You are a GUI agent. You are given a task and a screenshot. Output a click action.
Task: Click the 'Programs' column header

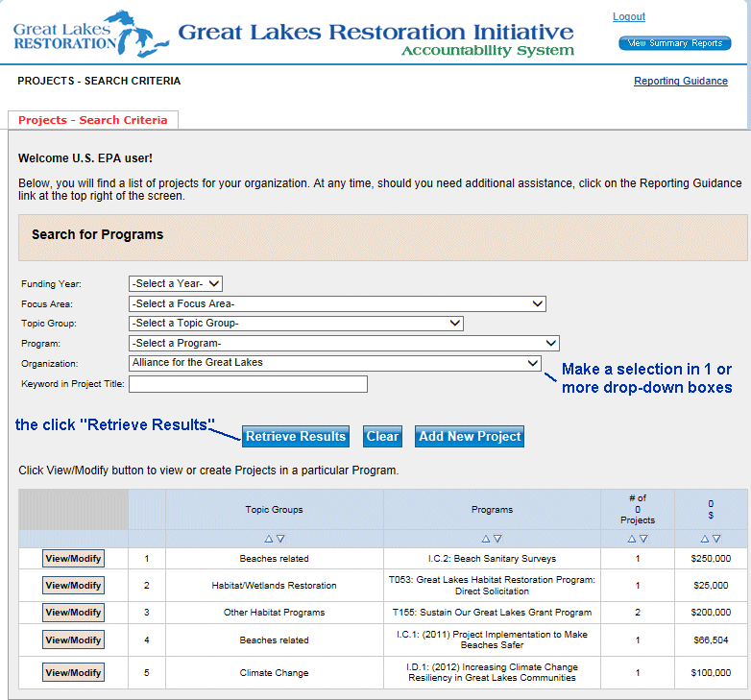492,510
